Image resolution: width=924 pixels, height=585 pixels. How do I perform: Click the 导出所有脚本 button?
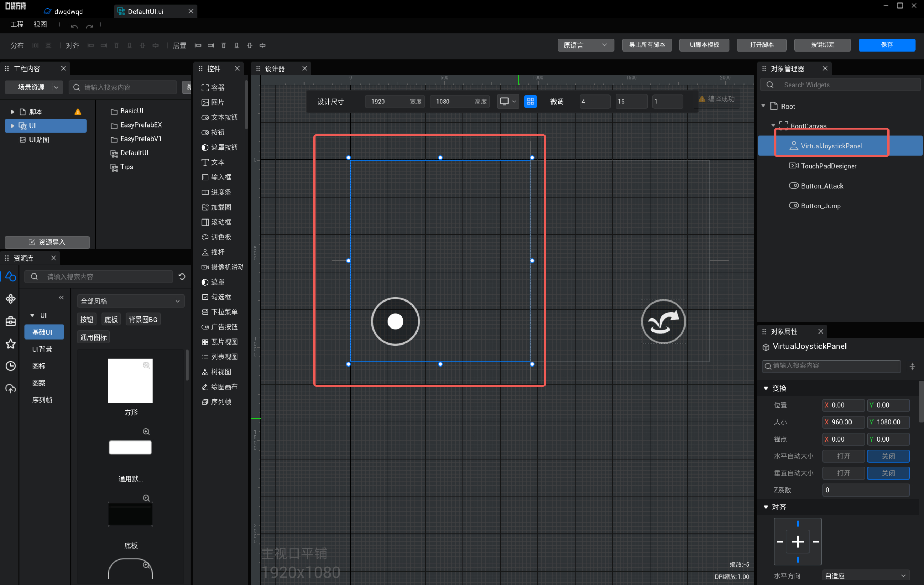click(646, 45)
